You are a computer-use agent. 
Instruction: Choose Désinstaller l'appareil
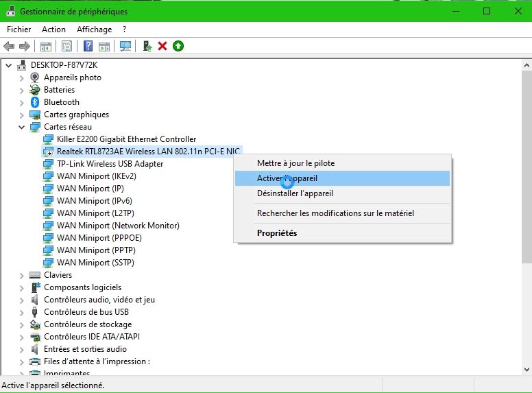(x=342, y=193)
